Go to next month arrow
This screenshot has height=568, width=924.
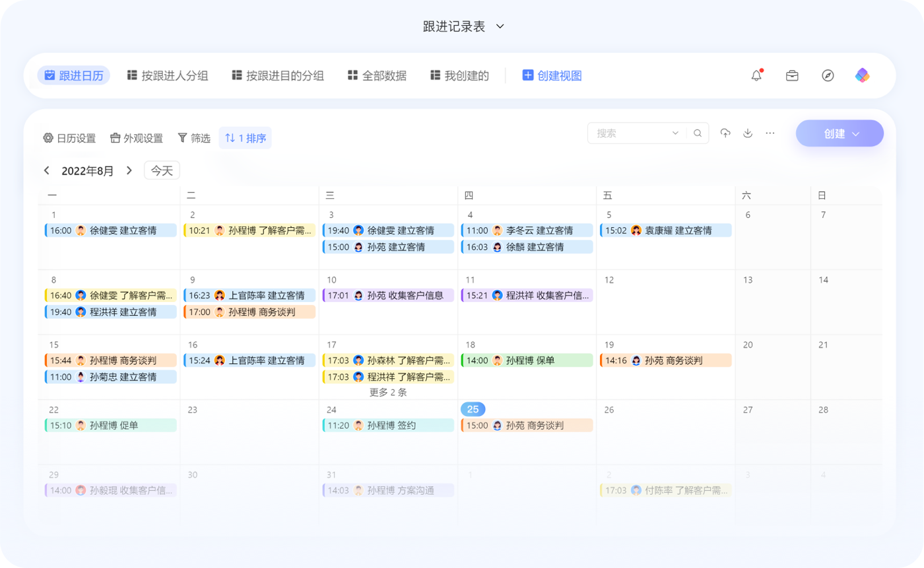129,170
